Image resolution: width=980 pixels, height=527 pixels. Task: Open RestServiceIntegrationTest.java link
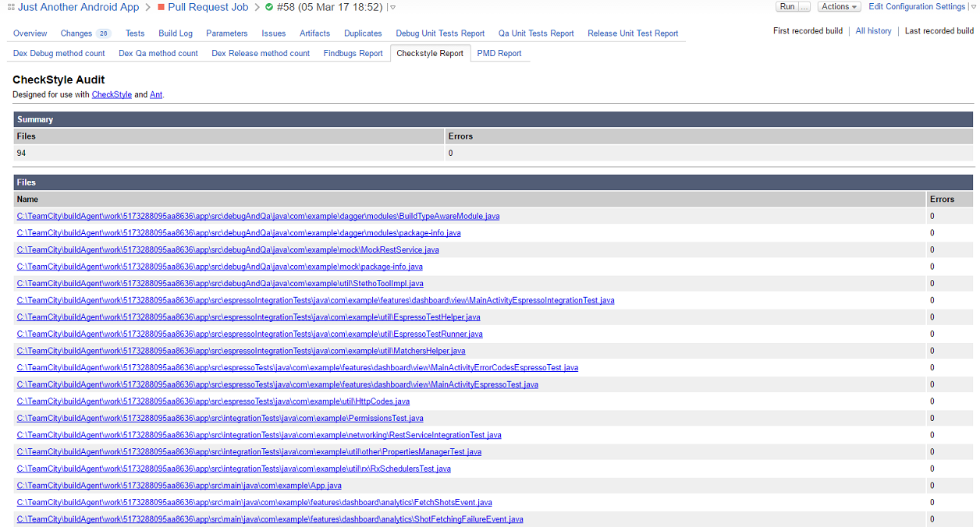[x=259, y=435]
